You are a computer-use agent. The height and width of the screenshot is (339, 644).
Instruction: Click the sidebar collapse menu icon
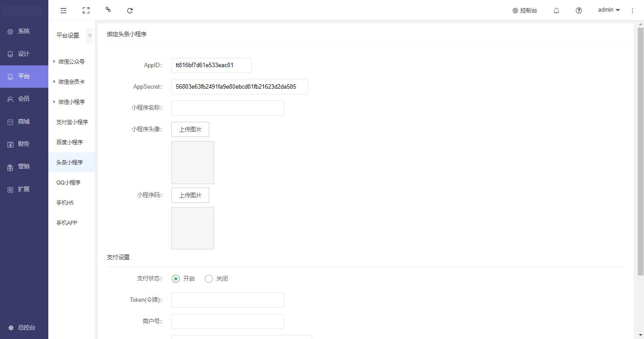coord(64,10)
